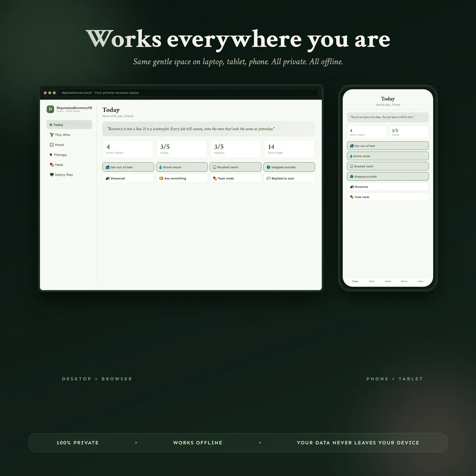476x476 pixels.
Task: Click the globe icon on phone Stepped outside
Action: pos(352,177)
